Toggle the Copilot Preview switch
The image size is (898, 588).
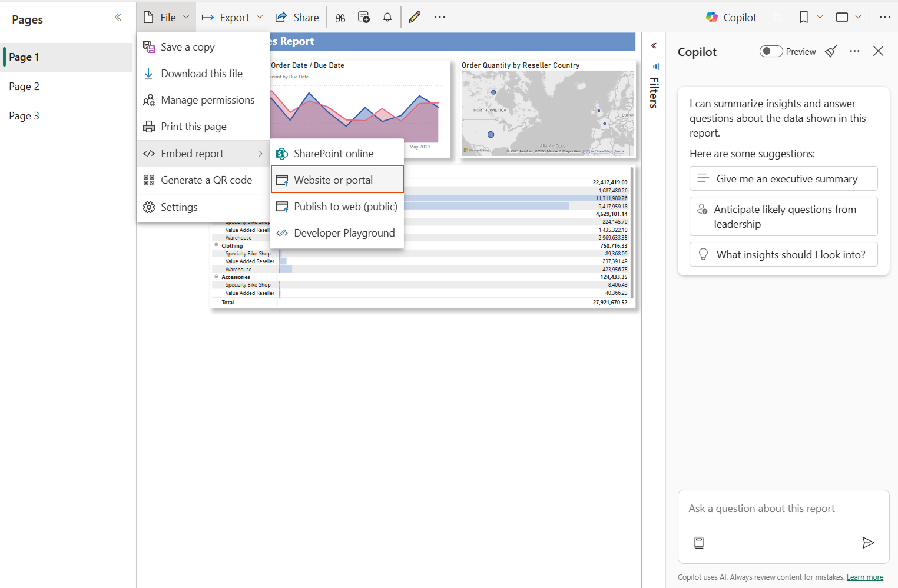[x=771, y=51]
